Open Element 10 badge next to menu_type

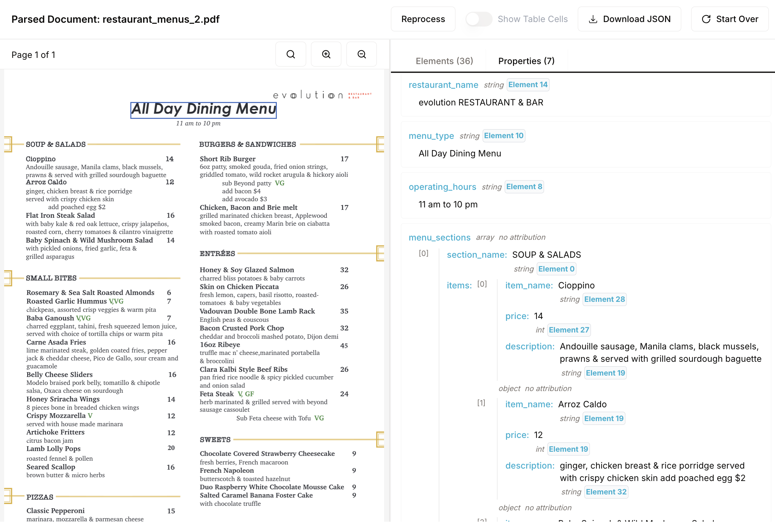pos(504,136)
